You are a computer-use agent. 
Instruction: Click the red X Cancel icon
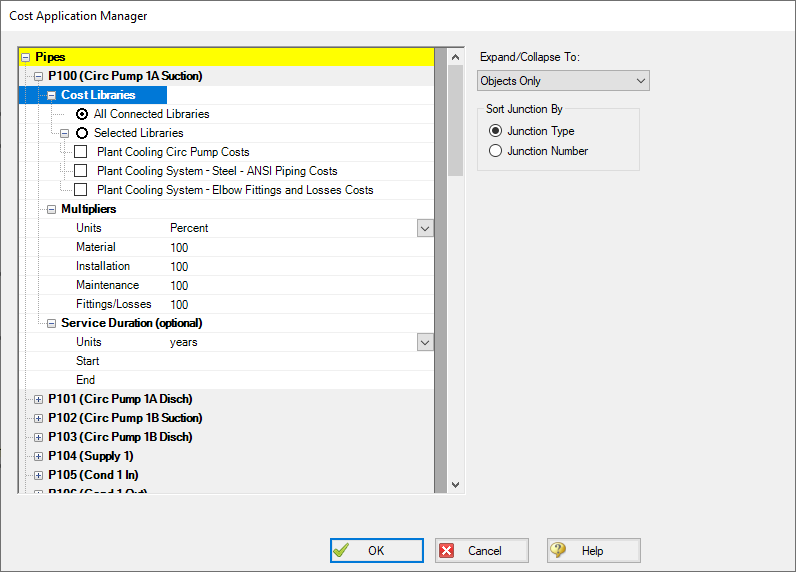pyautogui.click(x=447, y=550)
